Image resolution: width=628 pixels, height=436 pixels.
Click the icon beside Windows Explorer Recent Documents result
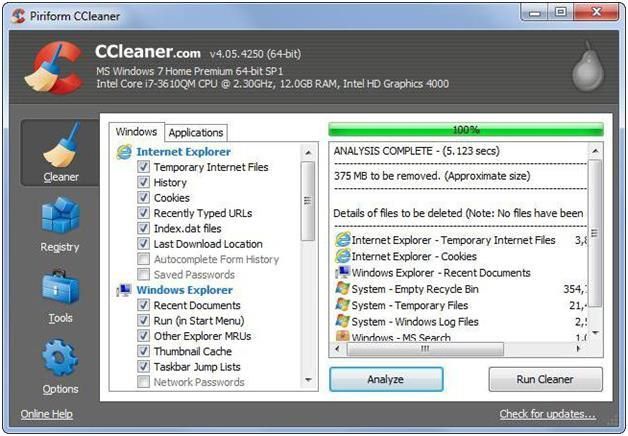343,272
